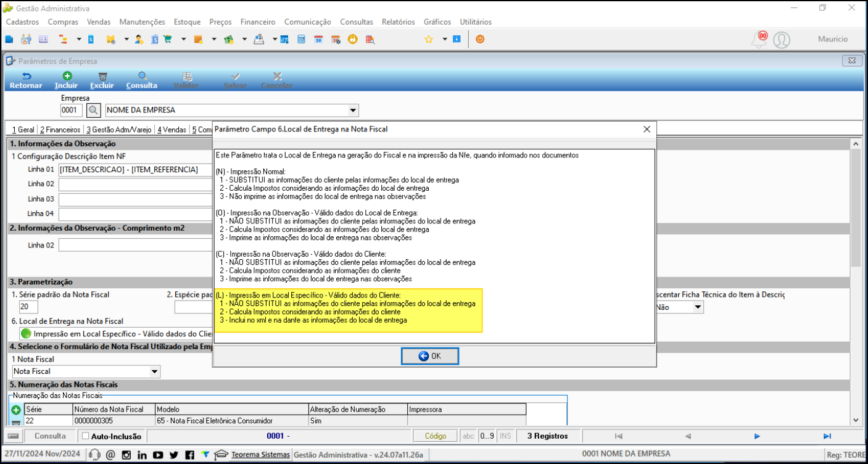
Task: Toggle the INS indicator in the bottom bar
Action: 505,436
